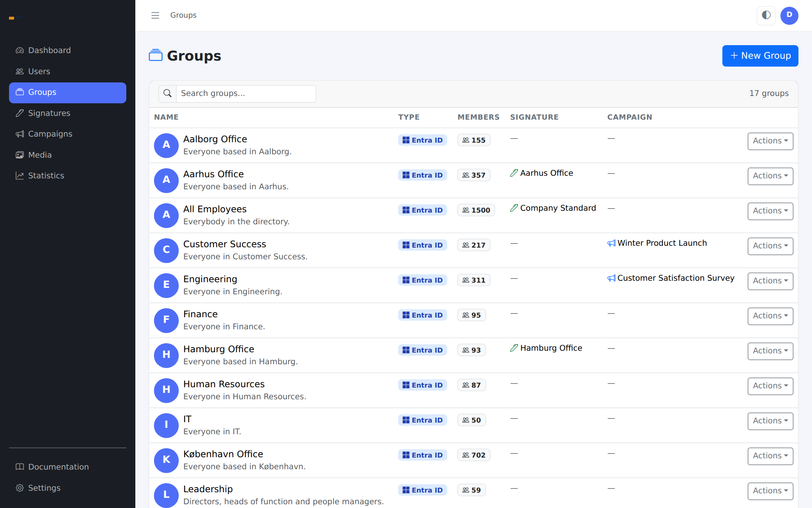This screenshot has width=812, height=508.
Task: Click the IT group I avatar
Action: [x=166, y=425]
